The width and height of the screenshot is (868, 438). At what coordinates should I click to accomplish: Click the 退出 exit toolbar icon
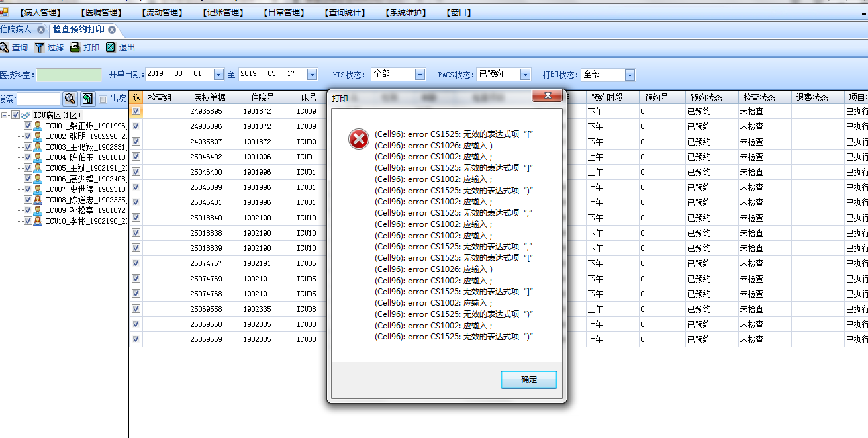(x=111, y=48)
